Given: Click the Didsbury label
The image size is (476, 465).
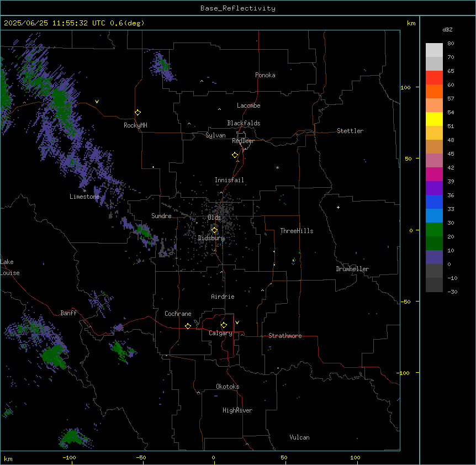Looking at the screenshot, I should tap(211, 238).
